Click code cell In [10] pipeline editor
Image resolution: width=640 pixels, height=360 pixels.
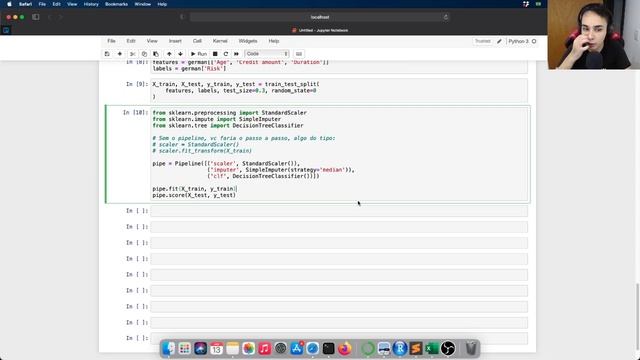(339, 154)
